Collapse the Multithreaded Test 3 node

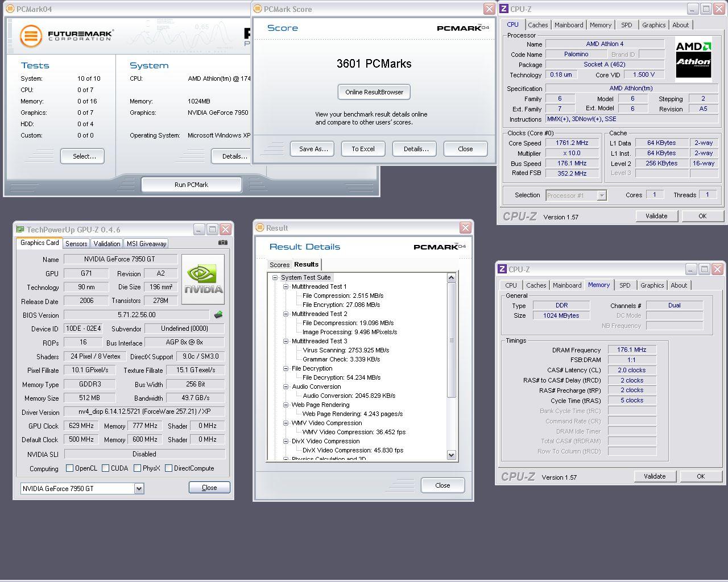(x=286, y=341)
